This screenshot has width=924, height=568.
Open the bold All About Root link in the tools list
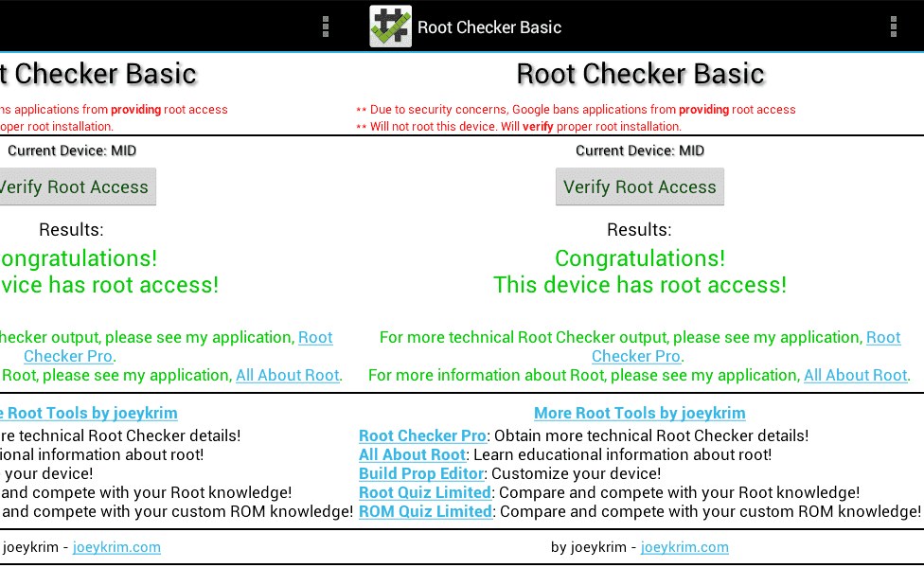coord(413,454)
